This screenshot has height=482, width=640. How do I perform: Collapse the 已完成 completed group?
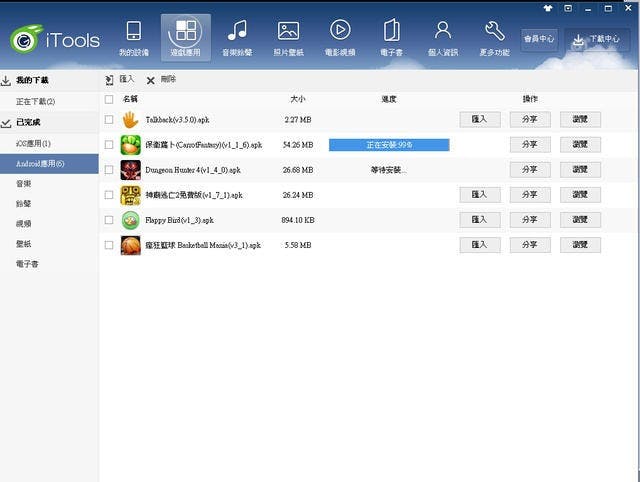click(x=7, y=122)
